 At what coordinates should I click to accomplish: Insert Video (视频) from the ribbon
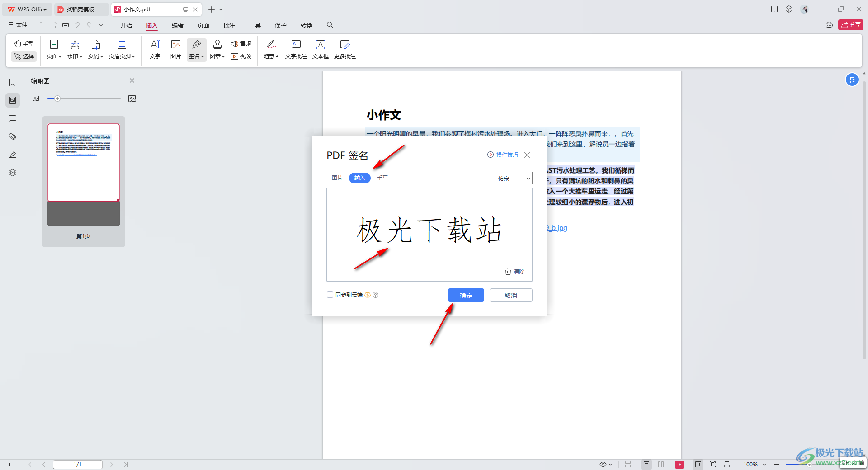click(241, 56)
